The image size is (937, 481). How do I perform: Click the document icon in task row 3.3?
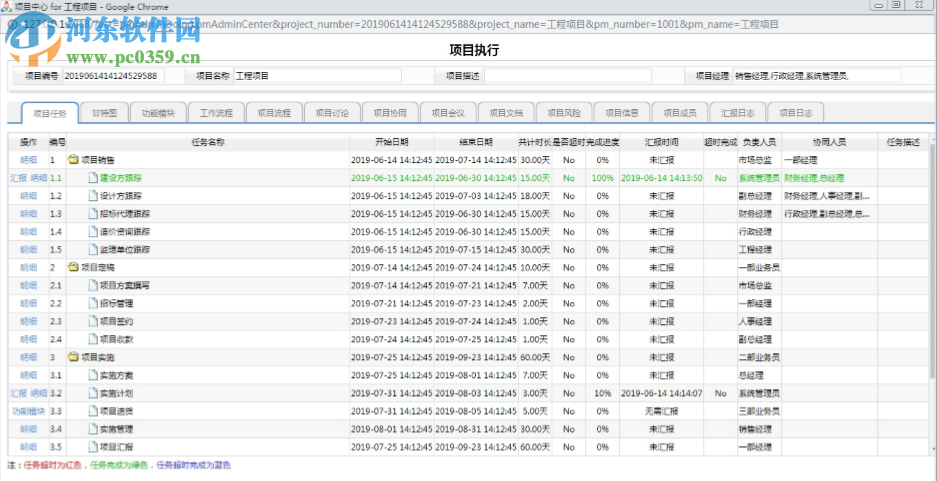pyautogui.click(x=93, y=411)
